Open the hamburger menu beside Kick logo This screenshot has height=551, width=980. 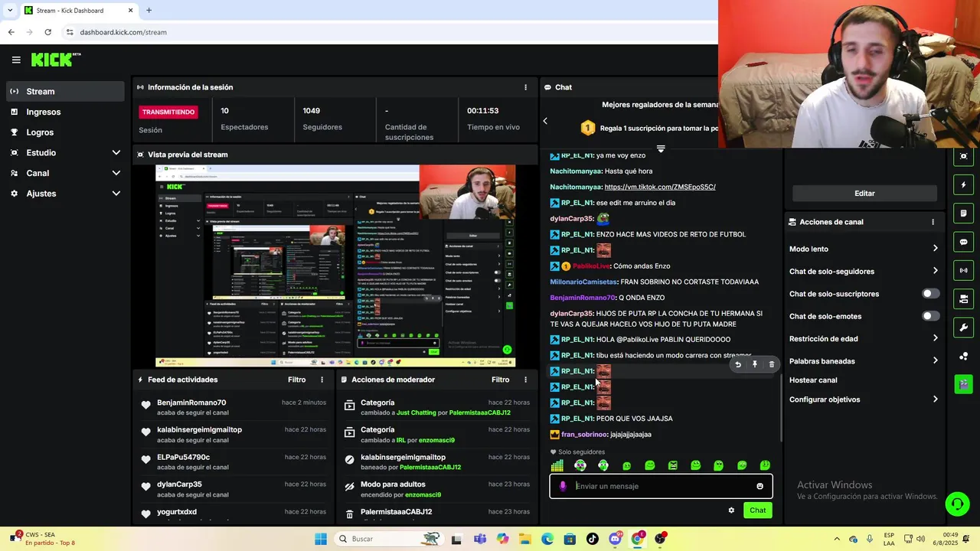coord(16,60)
